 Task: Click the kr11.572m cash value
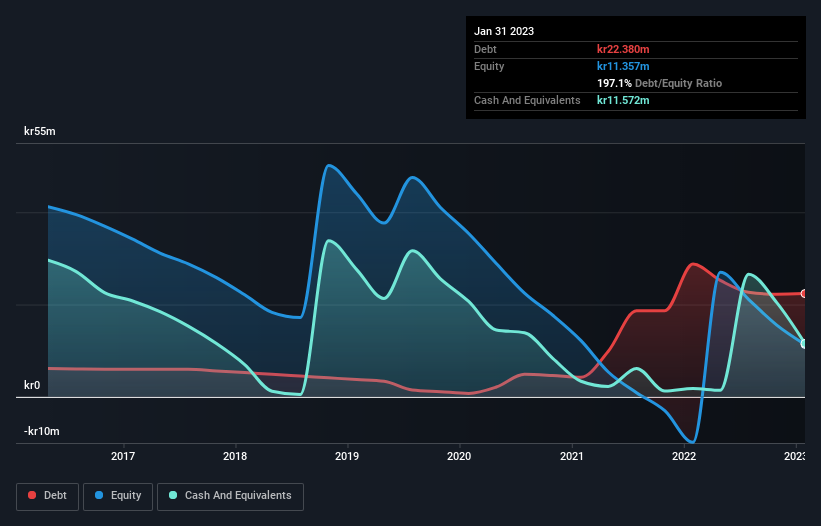coord(623,100)
